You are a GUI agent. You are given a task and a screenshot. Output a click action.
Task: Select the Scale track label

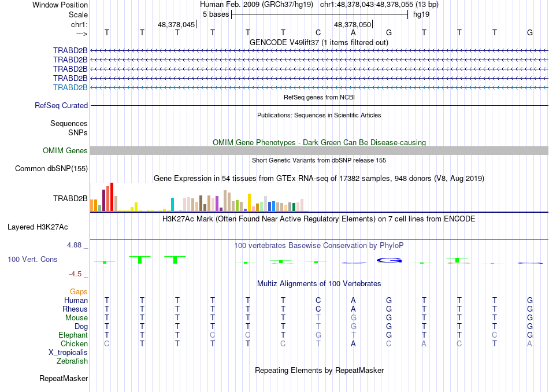(x=78, y=14)
